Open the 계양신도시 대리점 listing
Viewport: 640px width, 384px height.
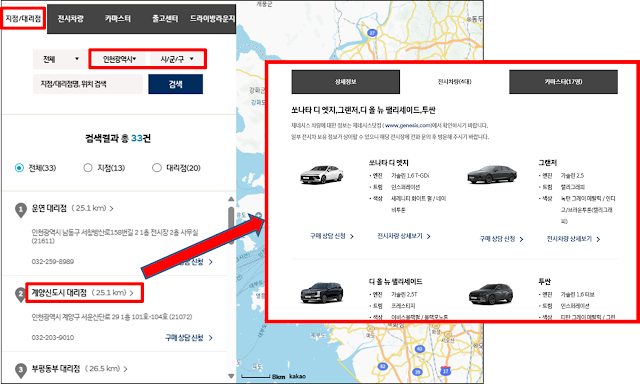(59, 293)
